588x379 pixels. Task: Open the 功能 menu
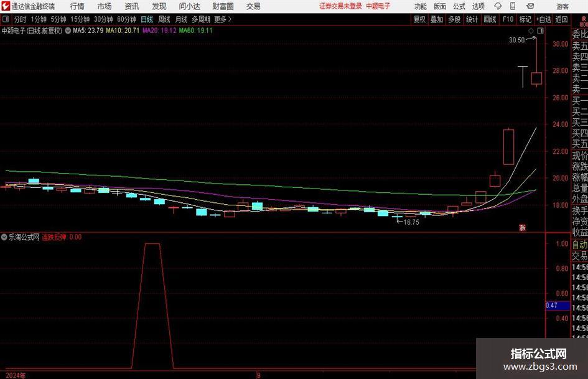point(421,6)
